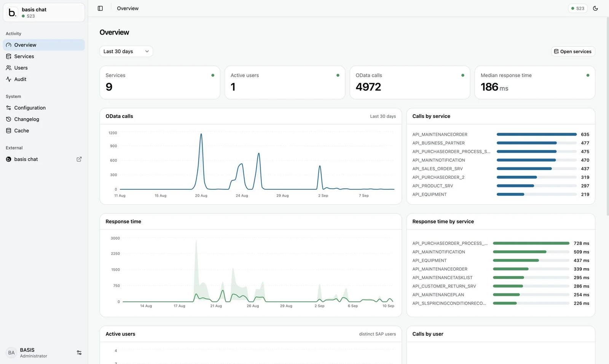Click the Cache database icon in sidebar
Image resolution: width=609 pixels, height=364 pixels.
pyautogui.click(x=8, y=130)
